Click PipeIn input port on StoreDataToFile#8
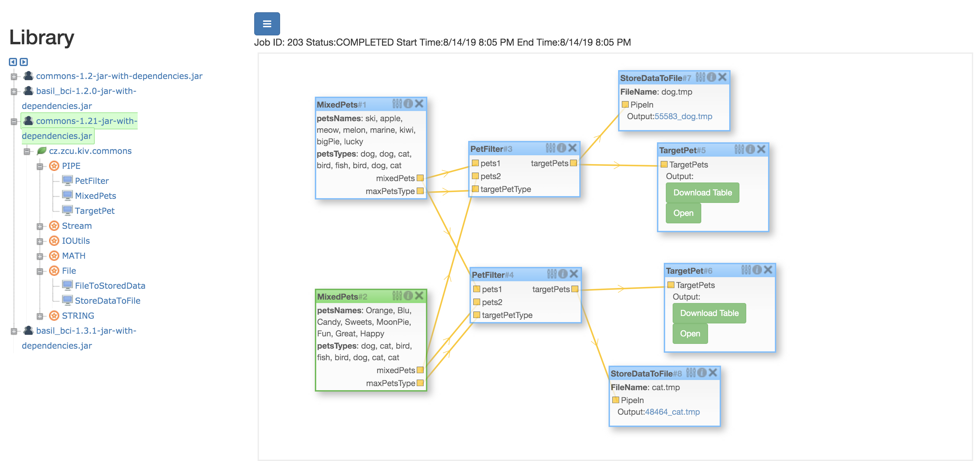The image size is (980, 461). coord(615,400)
